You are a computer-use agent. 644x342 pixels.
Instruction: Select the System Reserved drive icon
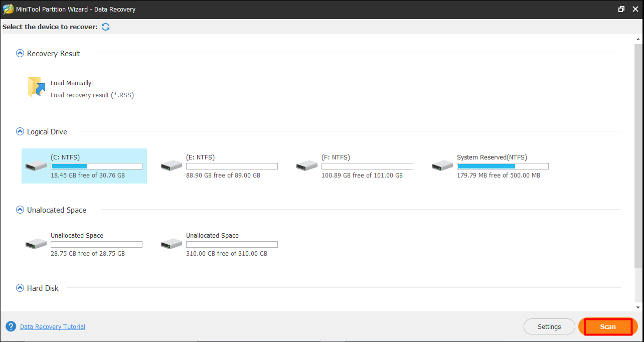click(x=442, y=165)
